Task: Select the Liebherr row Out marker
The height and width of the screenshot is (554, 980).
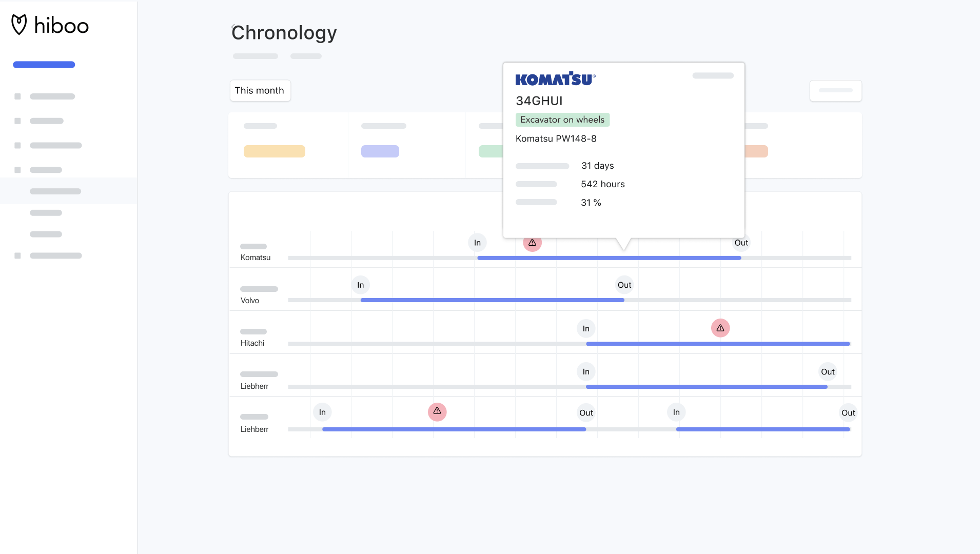Action: coord(828,371)
